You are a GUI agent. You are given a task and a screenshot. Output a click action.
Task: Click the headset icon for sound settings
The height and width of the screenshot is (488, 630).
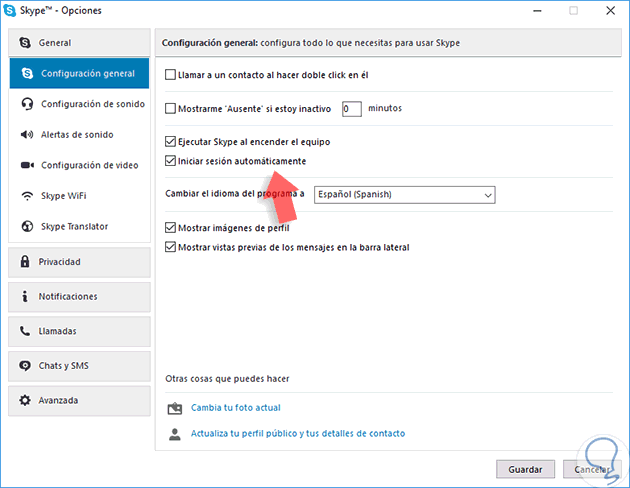(x=26, y=104)
